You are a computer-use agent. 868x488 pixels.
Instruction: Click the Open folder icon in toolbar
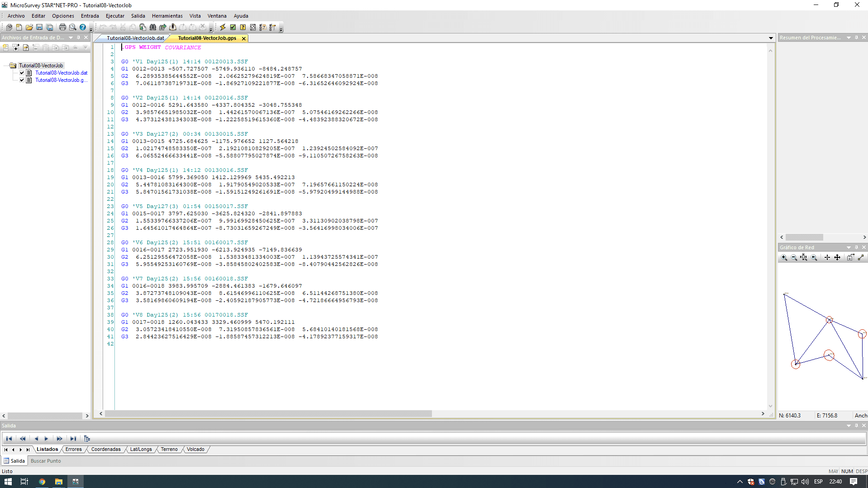click(x=29, y=28)
